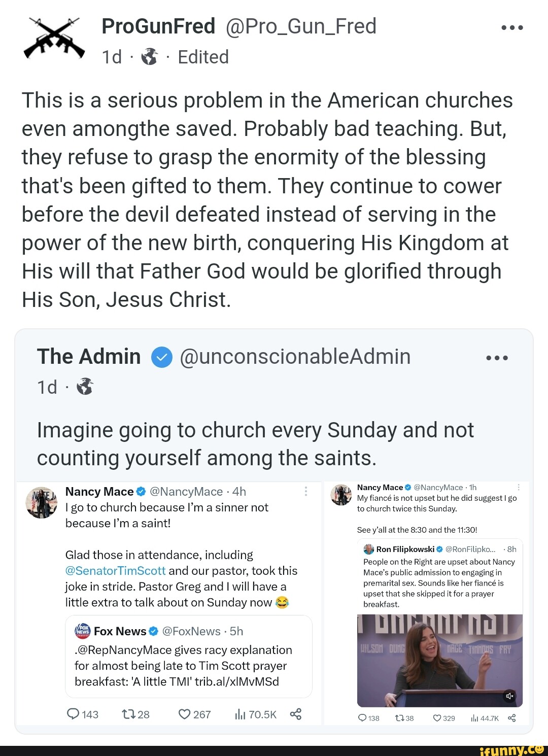Click the retweet icon showing 38
The height and width of the screenshot is (756, 548).
point(399,718)
